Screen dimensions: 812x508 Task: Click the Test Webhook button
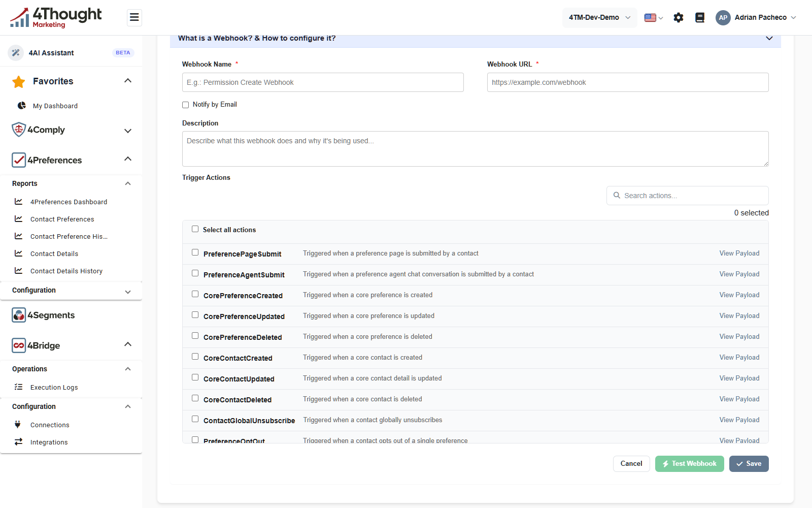pos(690,464)
